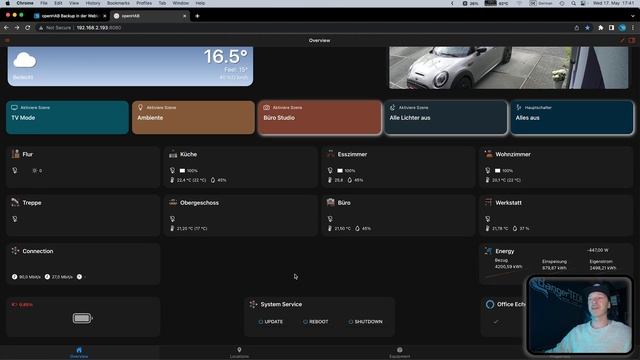Click the Esszimmer room icon
640x360 pixels.
pyautogui.click(x=331, y=154)
